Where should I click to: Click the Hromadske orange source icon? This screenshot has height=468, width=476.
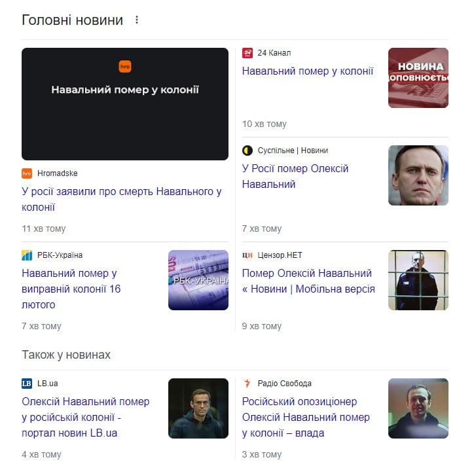(27, 173)
